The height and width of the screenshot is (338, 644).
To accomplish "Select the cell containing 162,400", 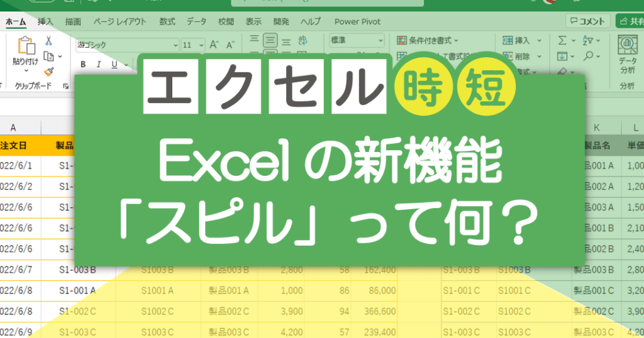I will coord(374,270).
